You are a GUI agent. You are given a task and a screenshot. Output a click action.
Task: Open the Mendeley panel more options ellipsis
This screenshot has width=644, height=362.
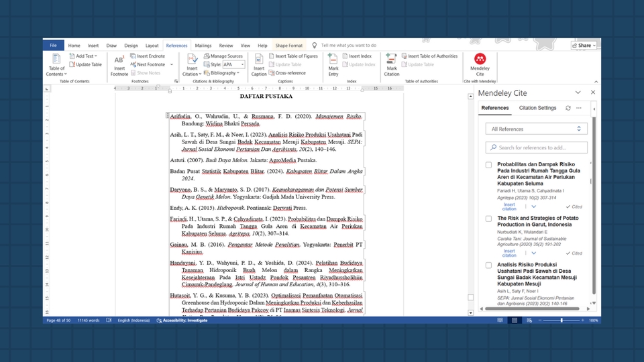579,108
